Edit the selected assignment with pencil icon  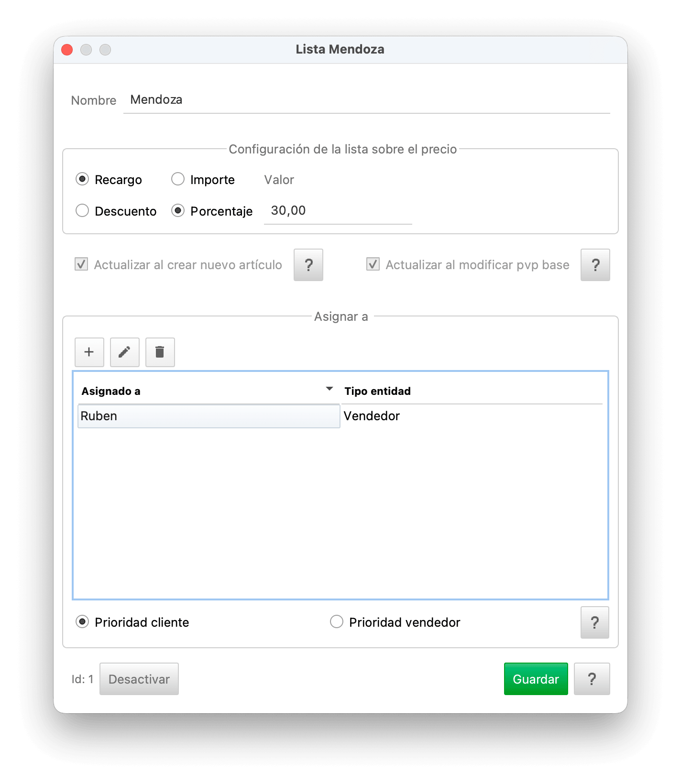124,352
